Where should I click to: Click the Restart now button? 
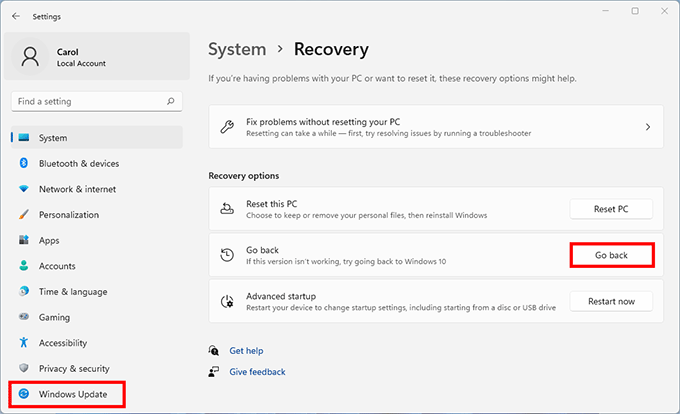tap(611, 301)
